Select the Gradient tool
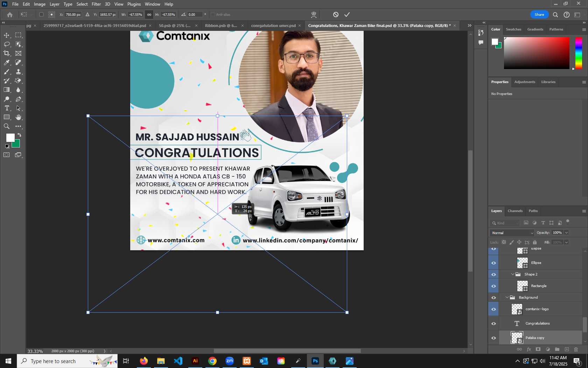588x368 pixels. pos(7,90)
